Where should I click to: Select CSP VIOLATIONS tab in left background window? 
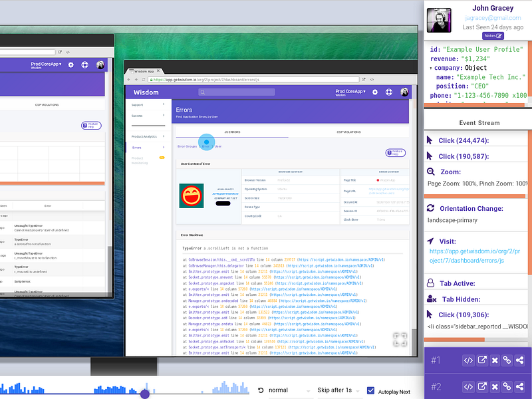click(x=47, y=105)
